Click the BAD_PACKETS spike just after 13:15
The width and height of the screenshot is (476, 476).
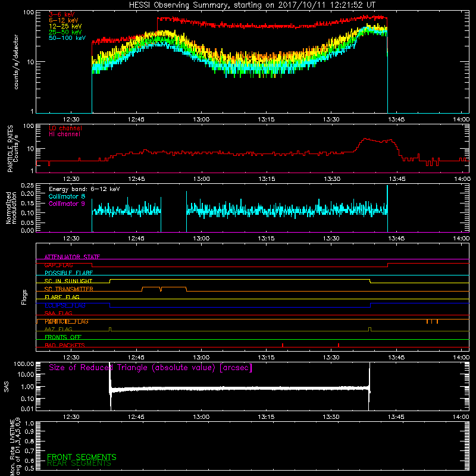coord(283,345)
